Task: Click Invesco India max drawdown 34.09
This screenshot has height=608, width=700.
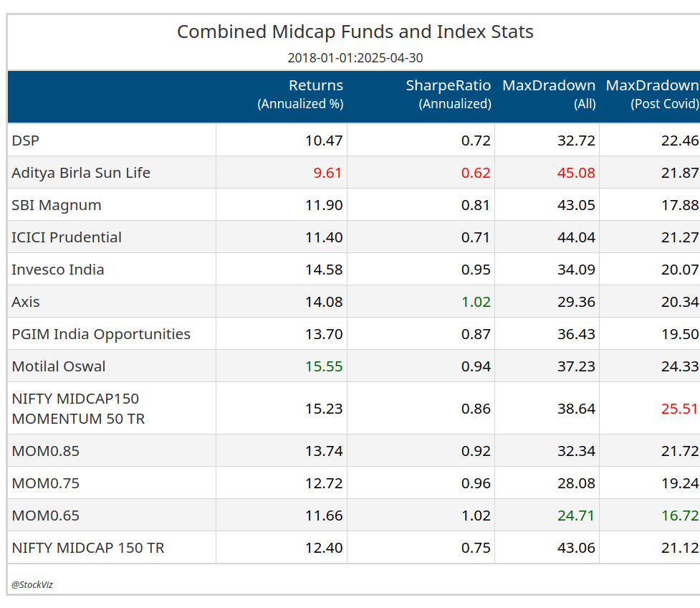Action: pyautogui.click(x=576, y=270)
